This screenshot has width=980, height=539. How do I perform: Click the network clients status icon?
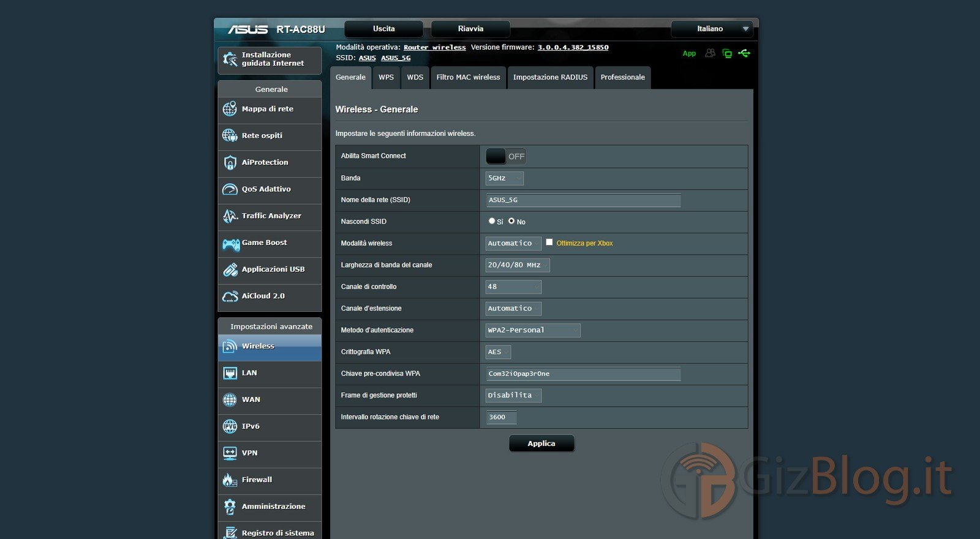coord(727,53)
